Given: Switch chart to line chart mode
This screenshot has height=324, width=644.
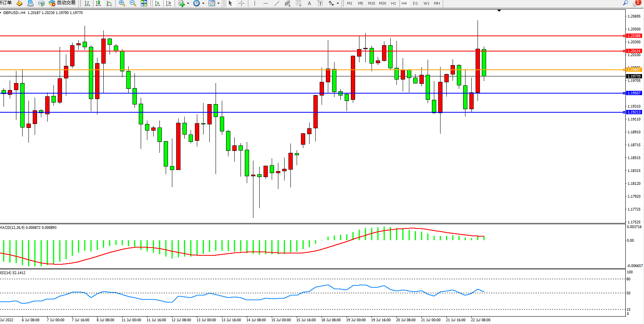Looking at the screenshot, I should [109, 3].
